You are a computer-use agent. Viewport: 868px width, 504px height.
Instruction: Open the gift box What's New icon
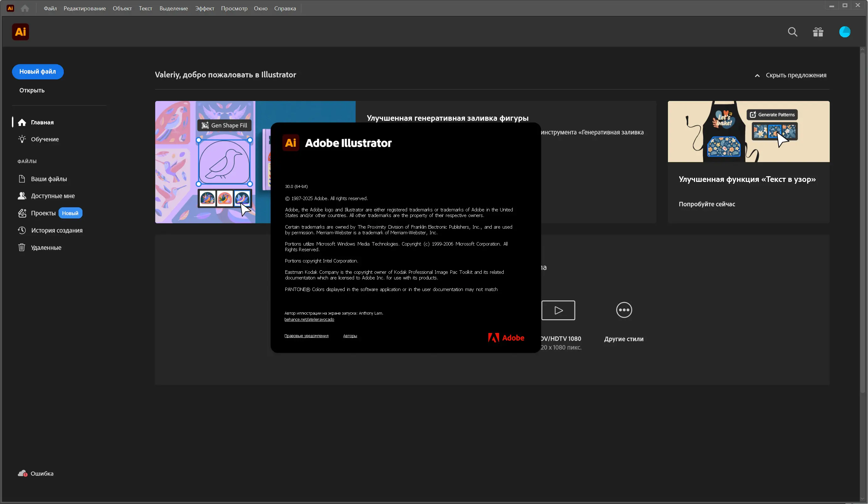(818, 32)
